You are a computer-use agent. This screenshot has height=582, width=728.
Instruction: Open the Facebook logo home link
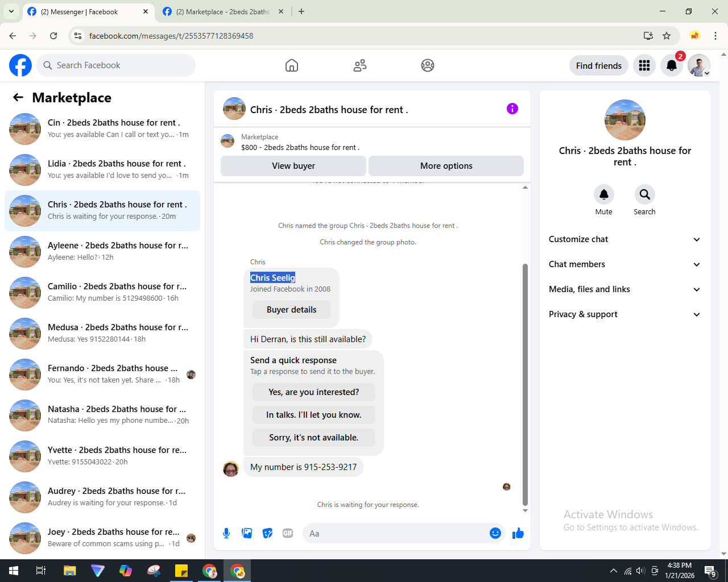coord(20,65)
